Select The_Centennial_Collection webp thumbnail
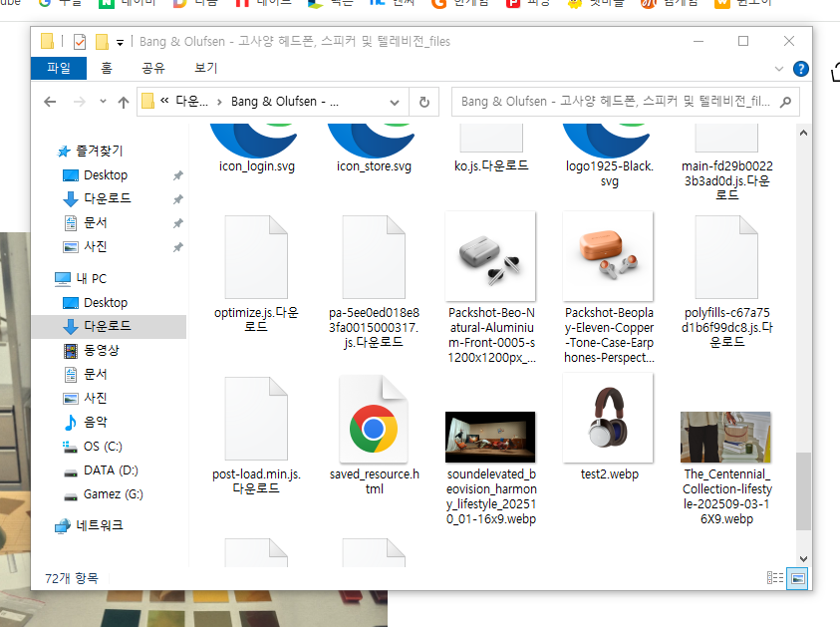Image resolution: width=840 pixels, height=627 pixels. pos(725,438)
